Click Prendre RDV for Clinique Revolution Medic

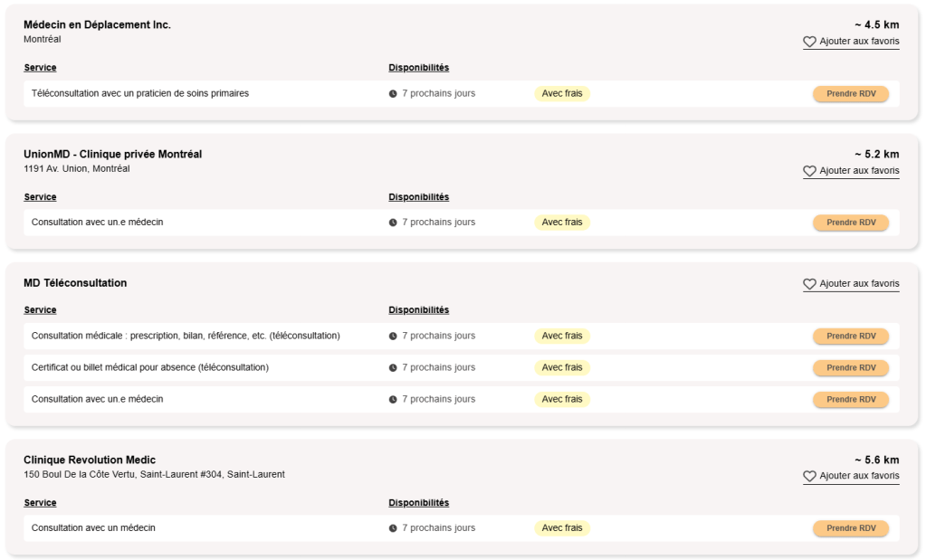(x=850, y=528)
